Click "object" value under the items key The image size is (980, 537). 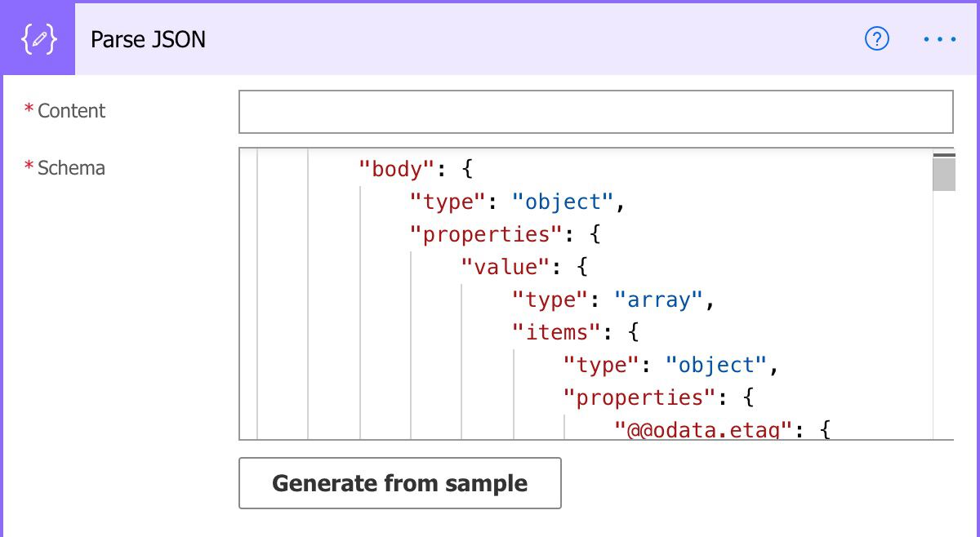pyautogui.click(x=717, y=366)
